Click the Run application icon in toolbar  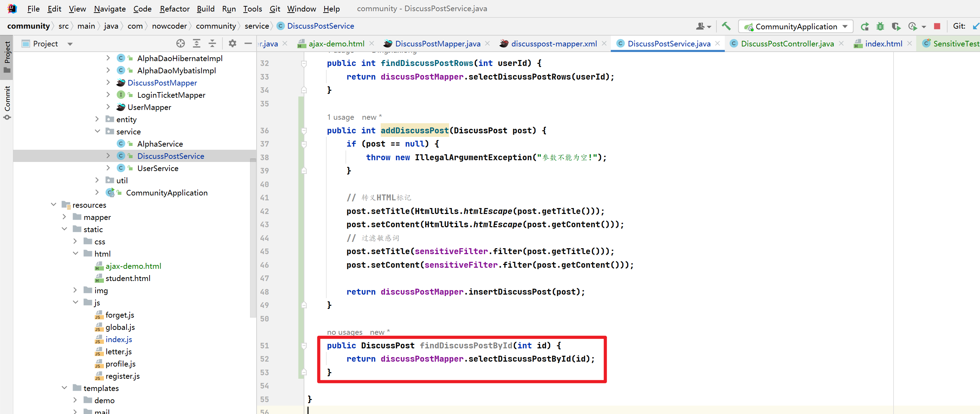(864, 25)
